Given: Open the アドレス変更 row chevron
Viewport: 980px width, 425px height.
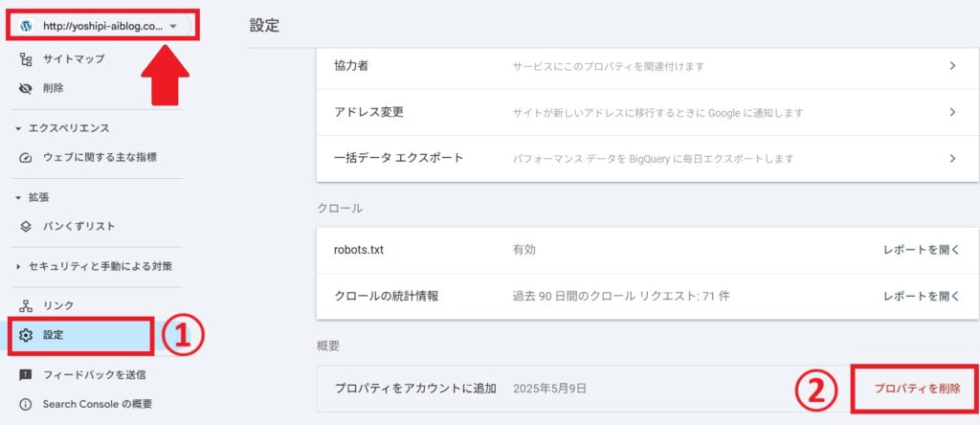Looking at the screenshot, I should (952, 113).
